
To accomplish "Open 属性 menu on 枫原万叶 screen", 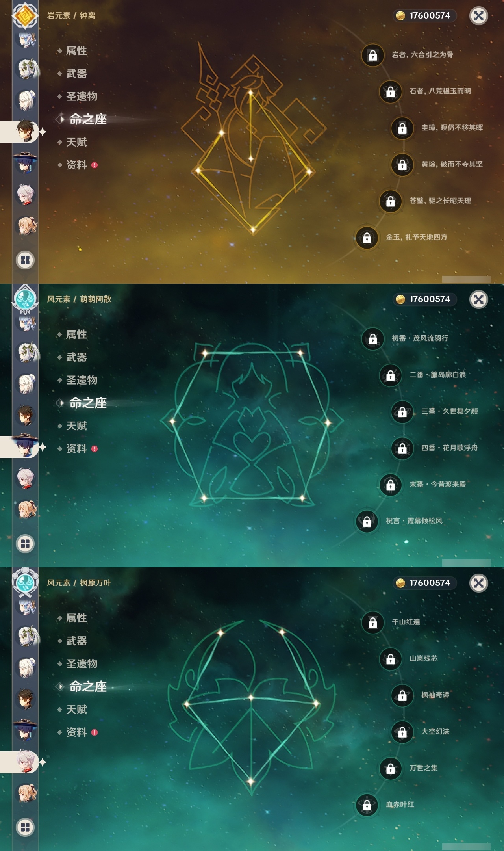I will pos(76,618).
